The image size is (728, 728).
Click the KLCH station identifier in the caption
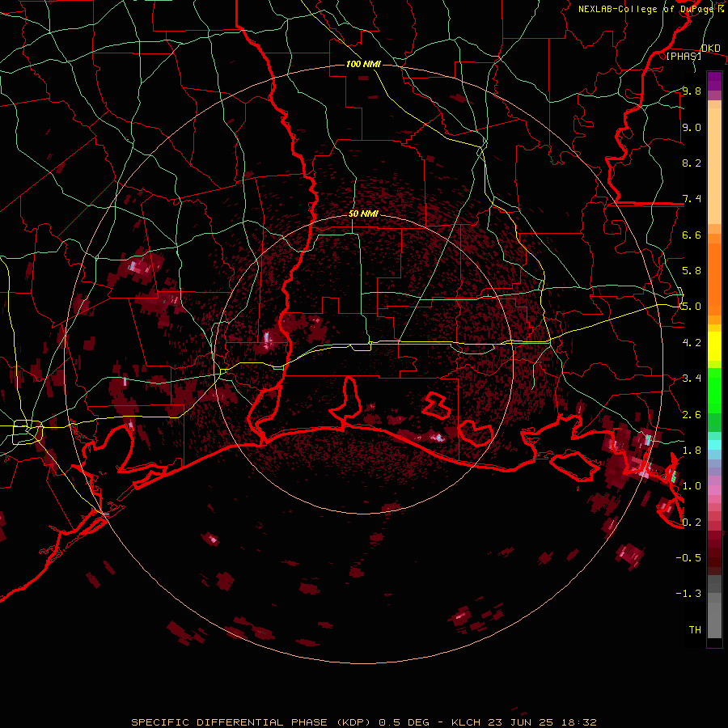(x=466, y=722)
